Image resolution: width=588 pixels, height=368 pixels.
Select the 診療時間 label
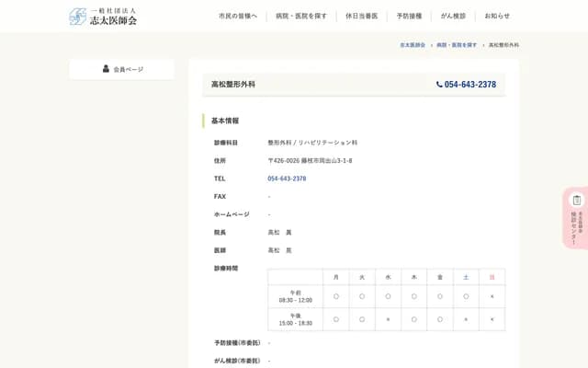(x=226, y=268)
